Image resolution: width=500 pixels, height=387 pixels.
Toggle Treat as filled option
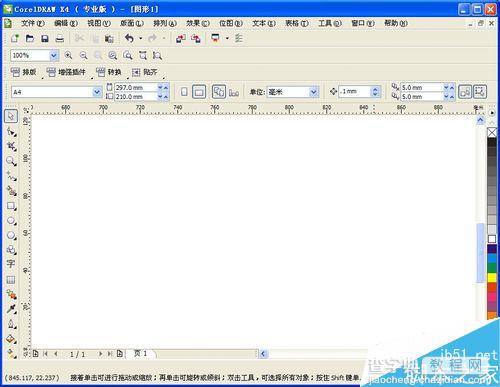[x=465, y=92]
